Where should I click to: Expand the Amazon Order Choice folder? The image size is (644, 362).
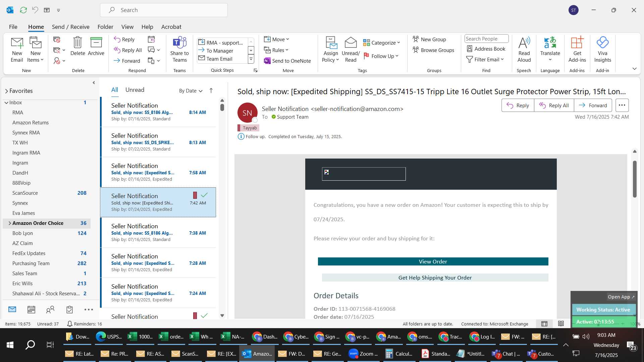coord(10,223)
